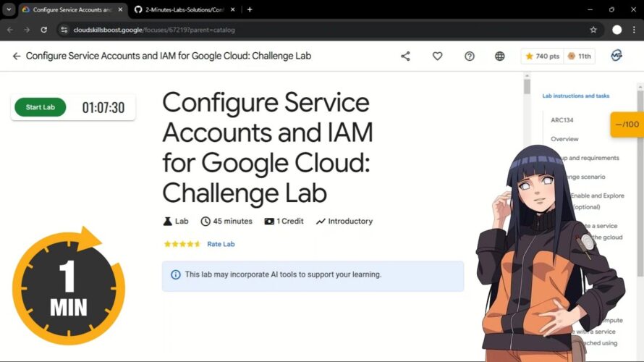The width and height of the screenshot is (644, 362).
Task: View the 11th league rank badge
Action: (579, 56)
